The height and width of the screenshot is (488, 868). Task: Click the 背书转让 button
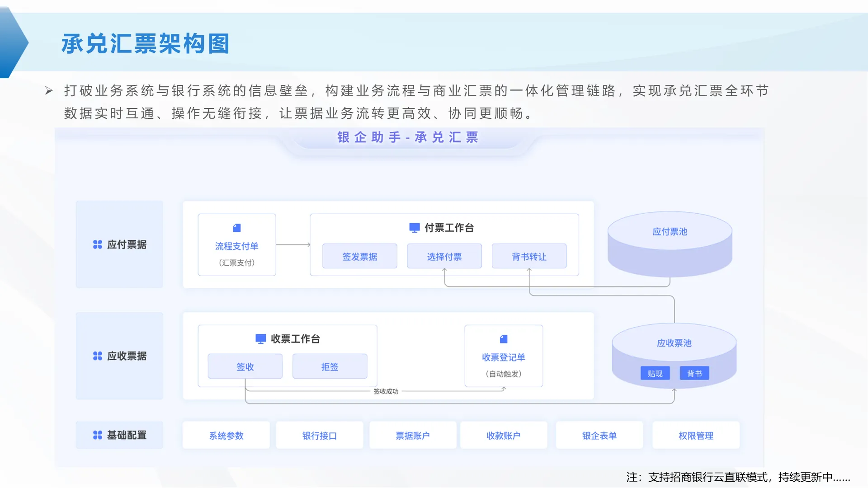[x=529, y=256]
